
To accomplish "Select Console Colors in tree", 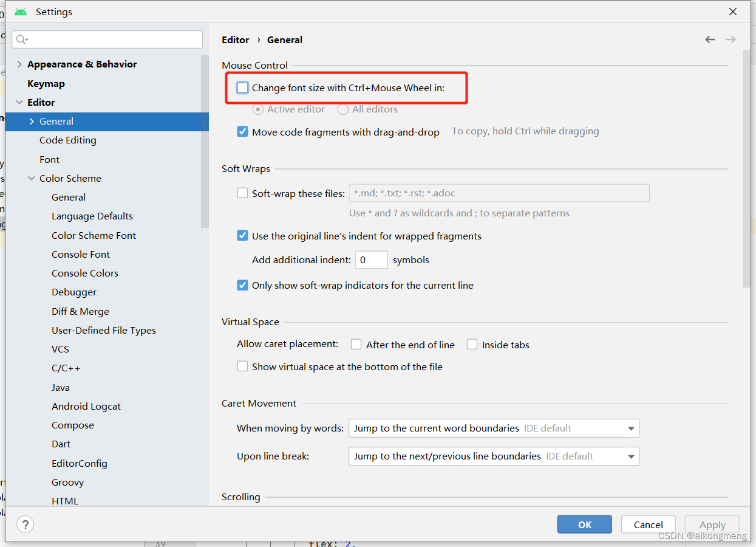I will [85, 273].
